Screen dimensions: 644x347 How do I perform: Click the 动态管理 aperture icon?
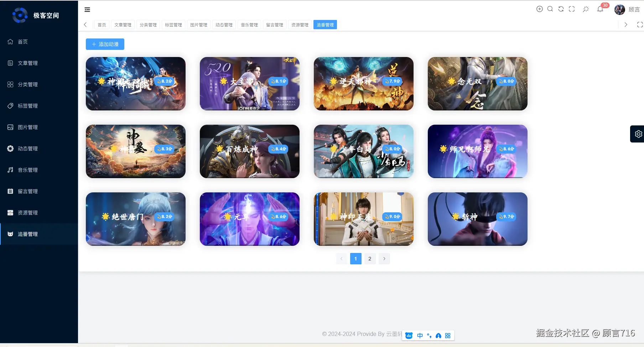[10, 149]
